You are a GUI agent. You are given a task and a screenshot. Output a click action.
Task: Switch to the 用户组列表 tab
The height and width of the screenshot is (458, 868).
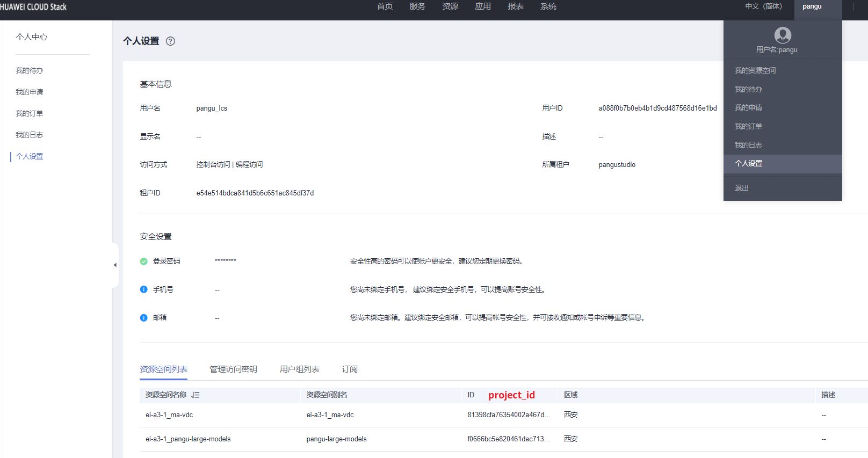point(299,369)
